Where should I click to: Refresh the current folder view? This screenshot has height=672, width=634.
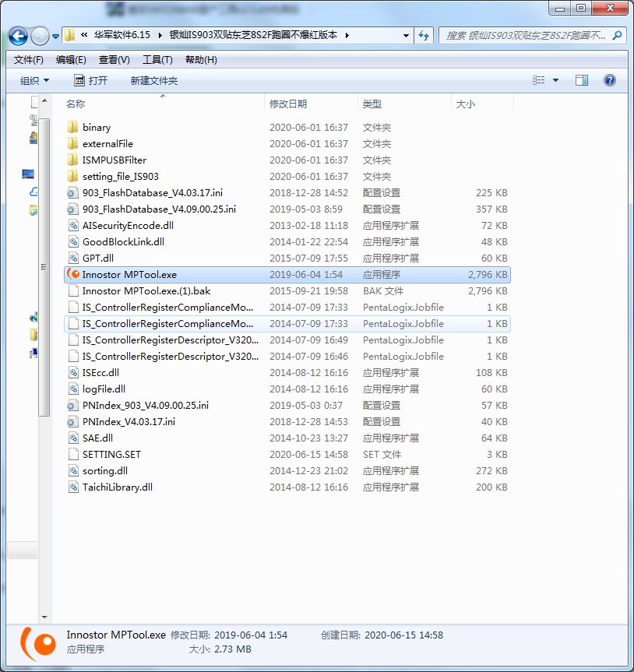click(424, 36)
